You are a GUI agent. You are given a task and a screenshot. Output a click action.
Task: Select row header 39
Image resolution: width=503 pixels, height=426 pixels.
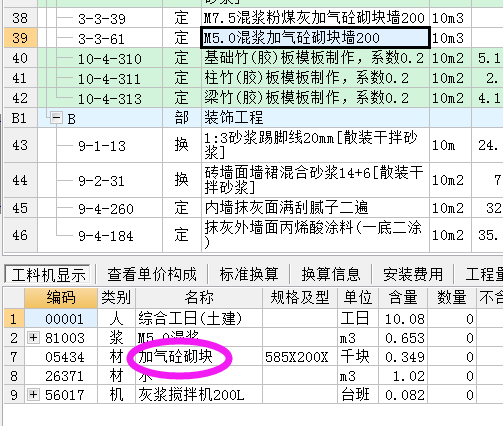click(20, 38)
